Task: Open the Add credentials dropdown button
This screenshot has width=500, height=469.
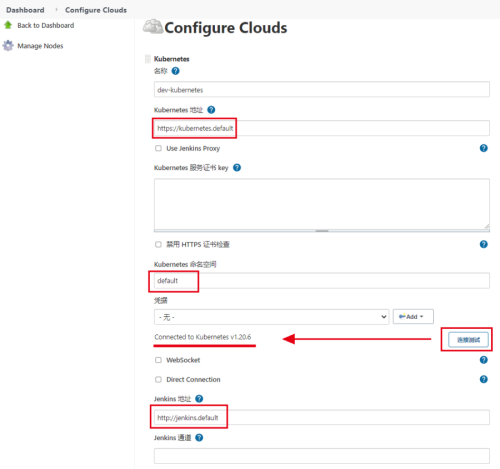Action: [413, 316]
